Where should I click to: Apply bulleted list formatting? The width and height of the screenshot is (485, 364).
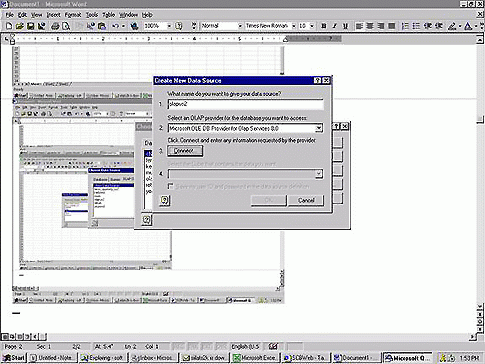click(416, 26)
